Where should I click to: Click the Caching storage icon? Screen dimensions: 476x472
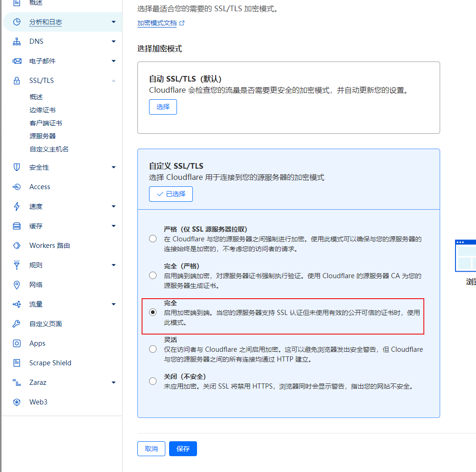pos(17,226)
